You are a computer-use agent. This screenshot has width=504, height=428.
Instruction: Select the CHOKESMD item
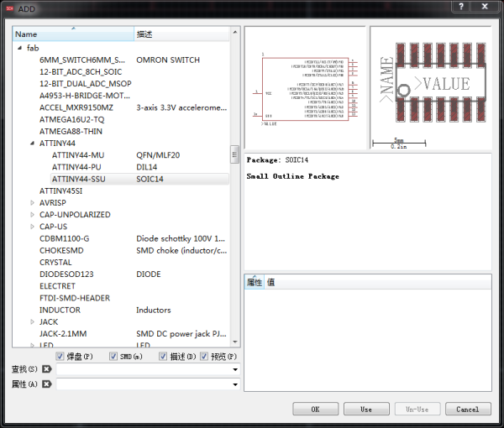click(61, 250)
